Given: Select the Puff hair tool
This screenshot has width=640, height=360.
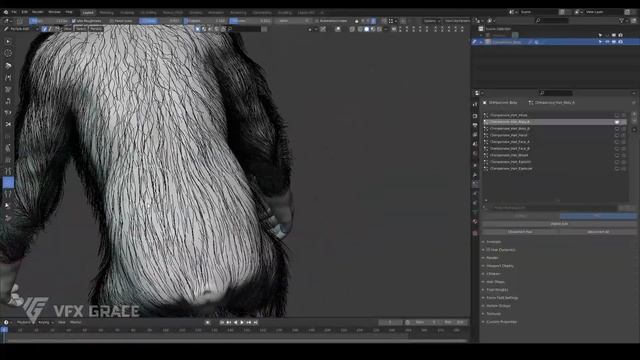Looking at the screenshot, I should [8, 112].
